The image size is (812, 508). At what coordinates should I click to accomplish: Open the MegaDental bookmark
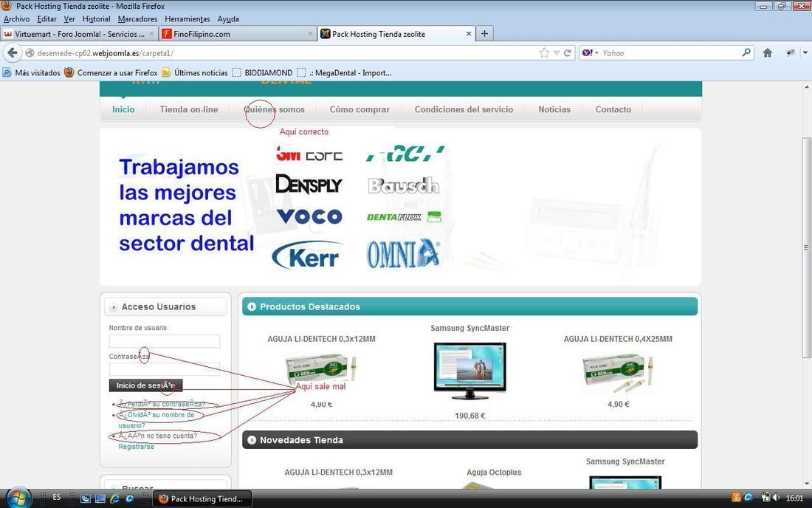pos(344,72)
